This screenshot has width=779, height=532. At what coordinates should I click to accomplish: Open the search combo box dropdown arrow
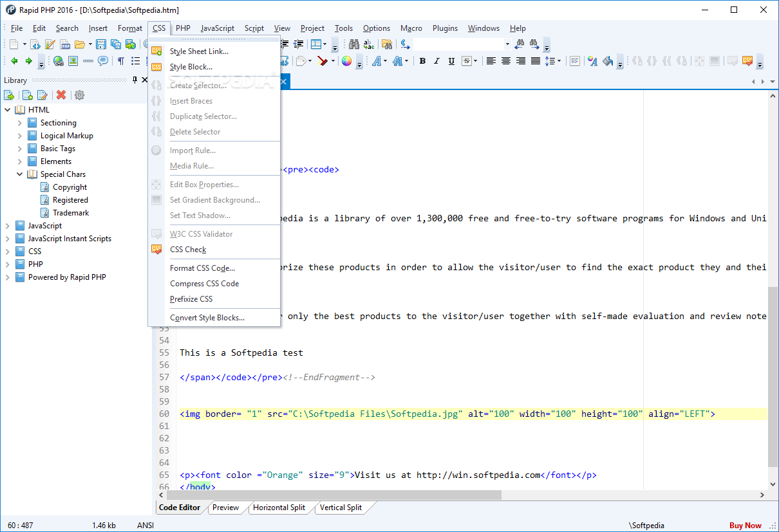point(507,44)
